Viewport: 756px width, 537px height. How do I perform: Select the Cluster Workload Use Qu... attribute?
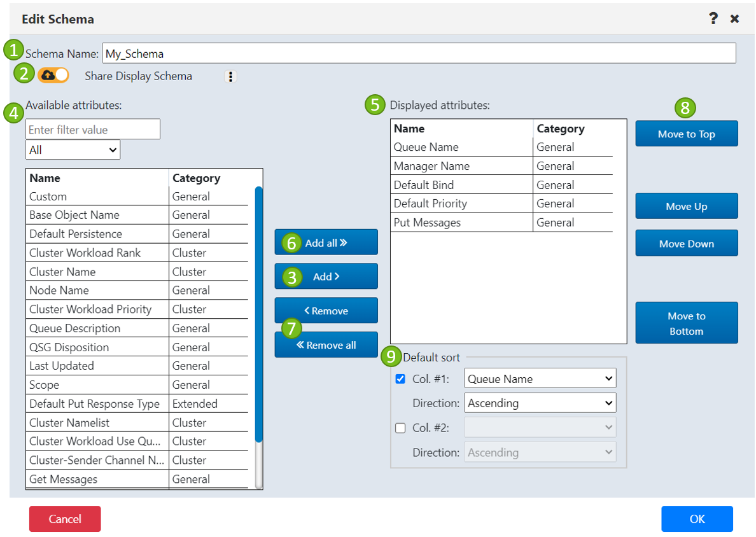tap(137, 441)
